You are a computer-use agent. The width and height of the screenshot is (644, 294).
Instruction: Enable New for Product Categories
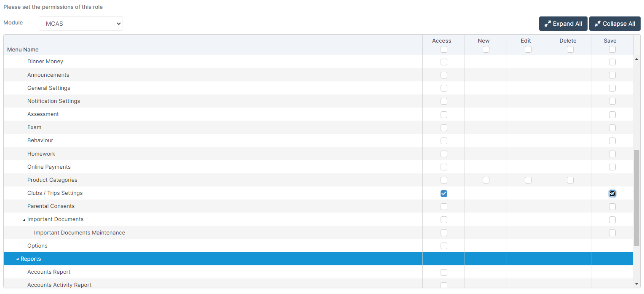tap(486, 180)
